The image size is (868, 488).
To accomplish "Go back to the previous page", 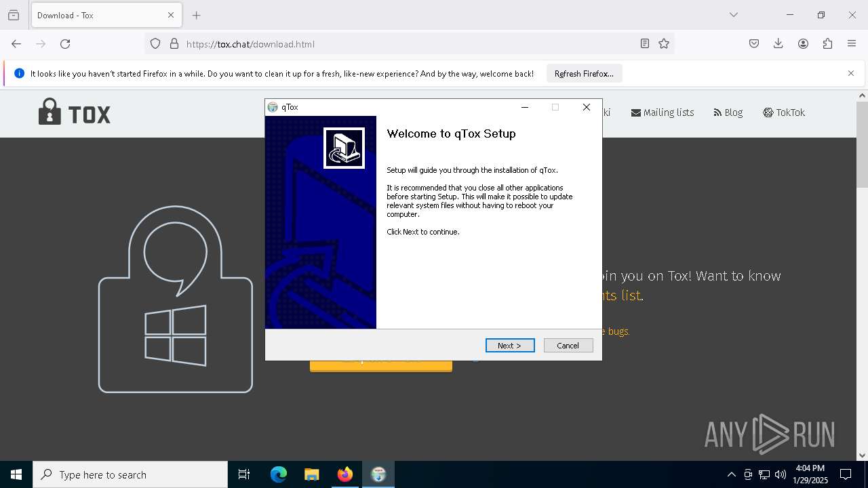I will (16, 44).
